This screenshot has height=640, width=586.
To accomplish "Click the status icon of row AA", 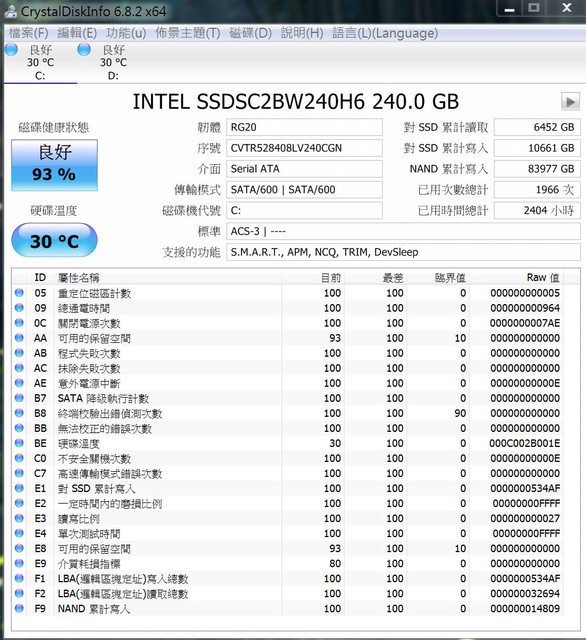I will point(19,338).
